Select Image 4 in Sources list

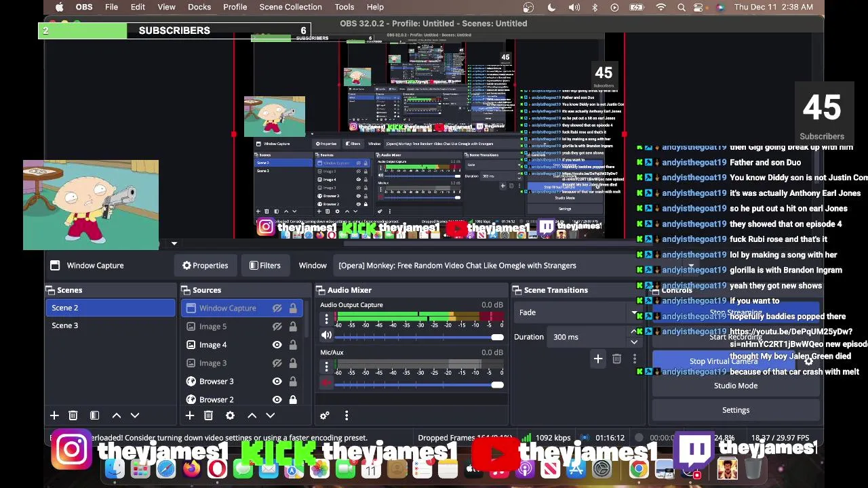213,345
